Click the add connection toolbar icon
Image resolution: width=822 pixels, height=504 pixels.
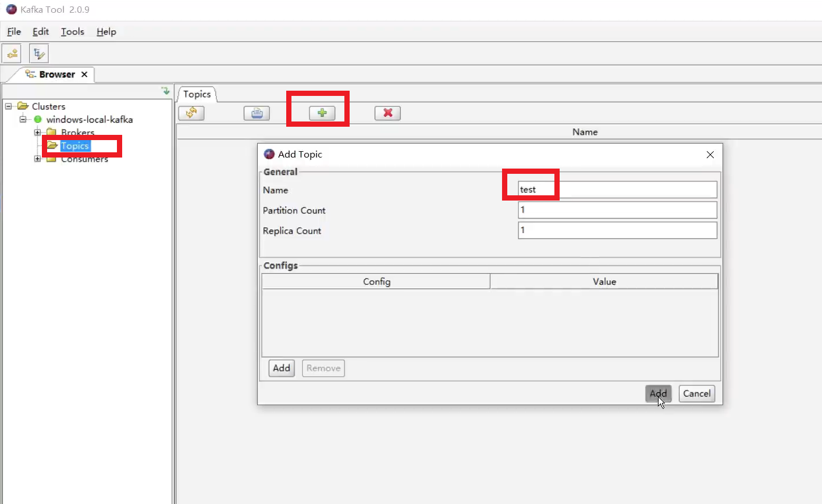[12, 53]
